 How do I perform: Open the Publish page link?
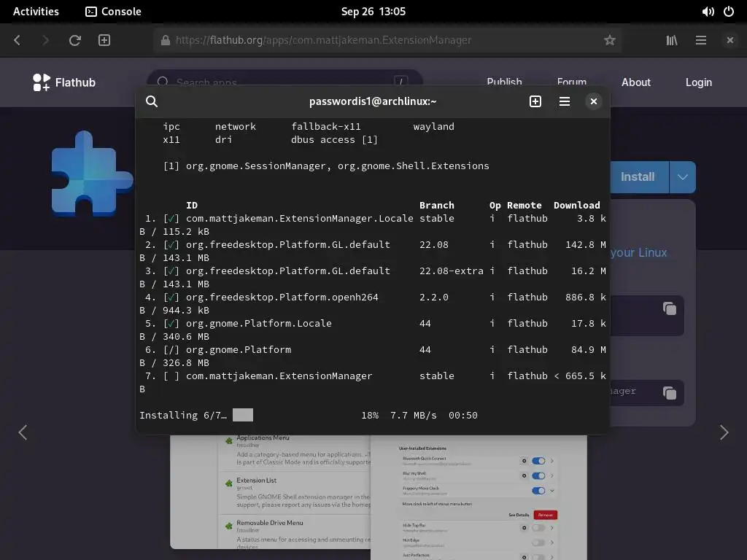click(504, 82)
